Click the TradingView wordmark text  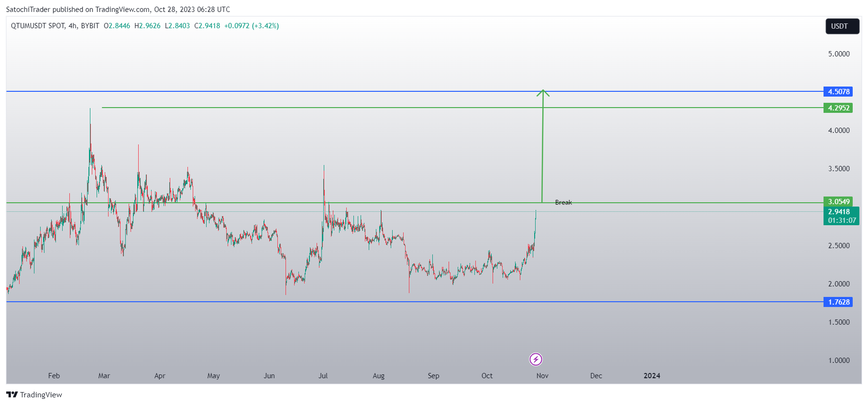pos(41,394)
